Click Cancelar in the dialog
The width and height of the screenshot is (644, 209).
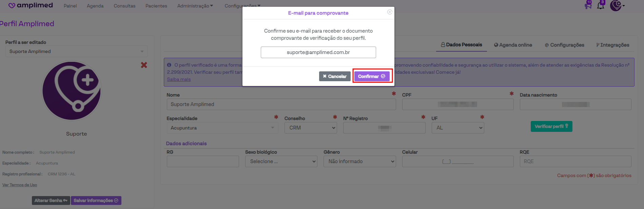[x=335, y=76]
